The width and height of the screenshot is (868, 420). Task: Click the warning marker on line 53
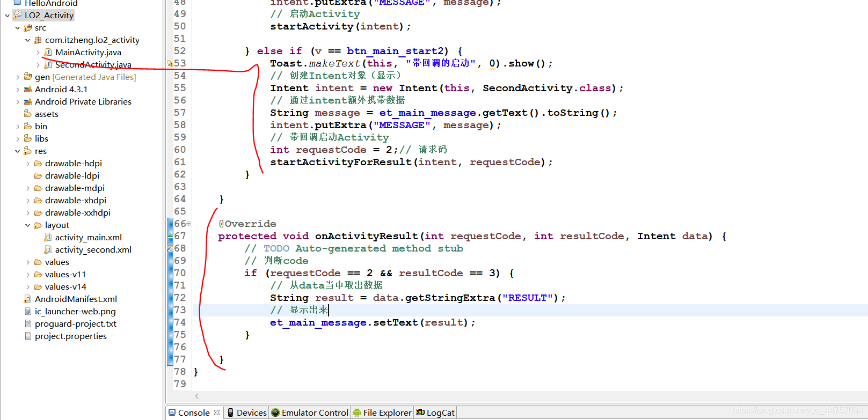[170, 63]
